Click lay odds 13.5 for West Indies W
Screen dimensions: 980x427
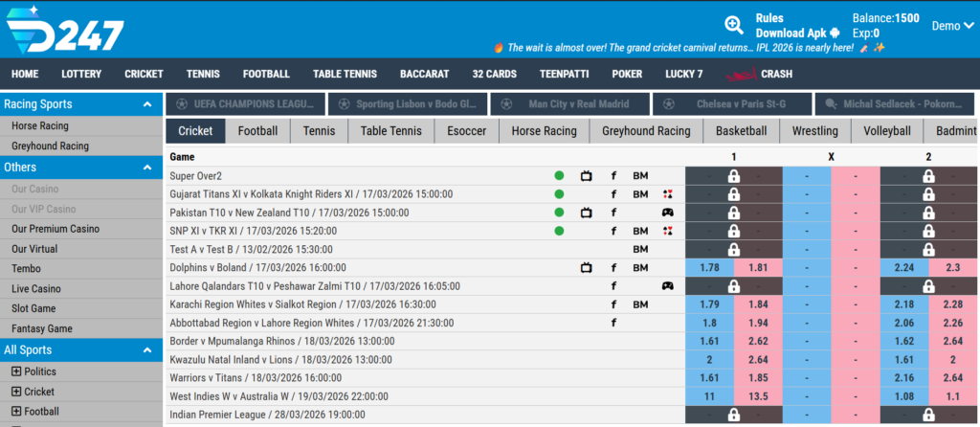point(758,396)
